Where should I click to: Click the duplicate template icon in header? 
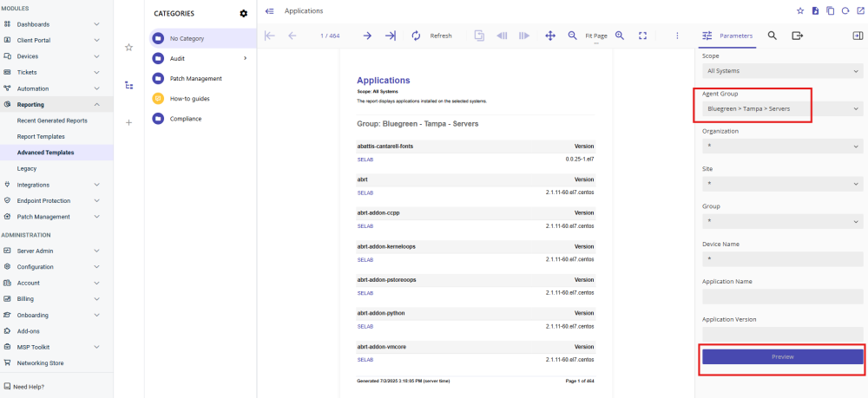831,10
